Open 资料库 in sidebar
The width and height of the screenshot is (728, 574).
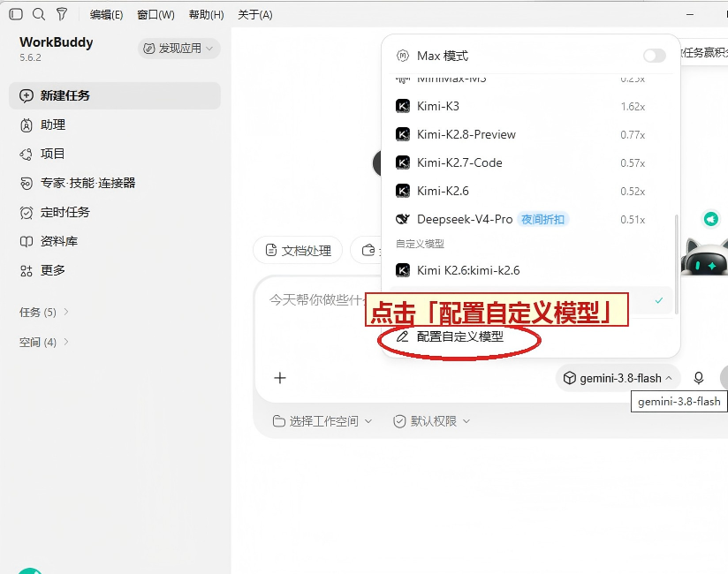click(115, 241)
